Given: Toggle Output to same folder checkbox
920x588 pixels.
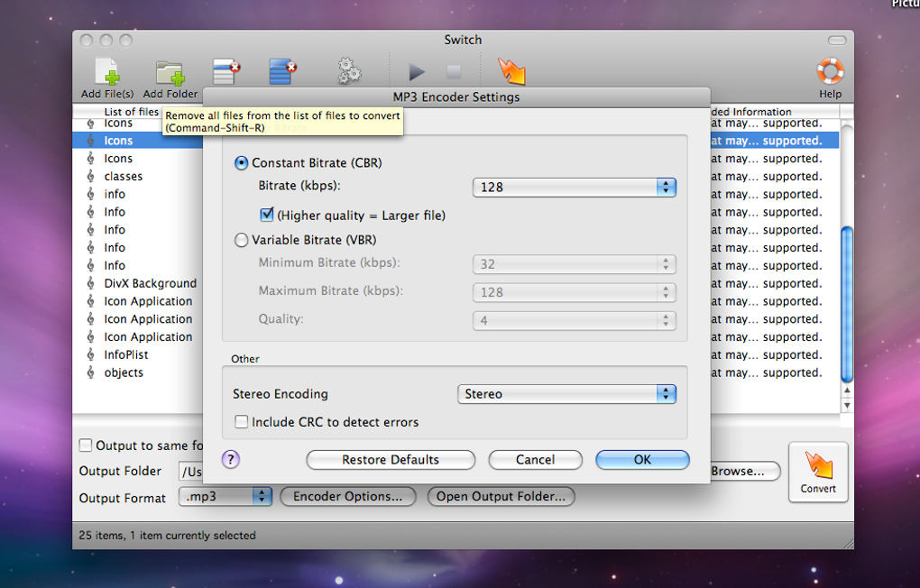Looking at the screenshot, I should (x=86, y=446).
